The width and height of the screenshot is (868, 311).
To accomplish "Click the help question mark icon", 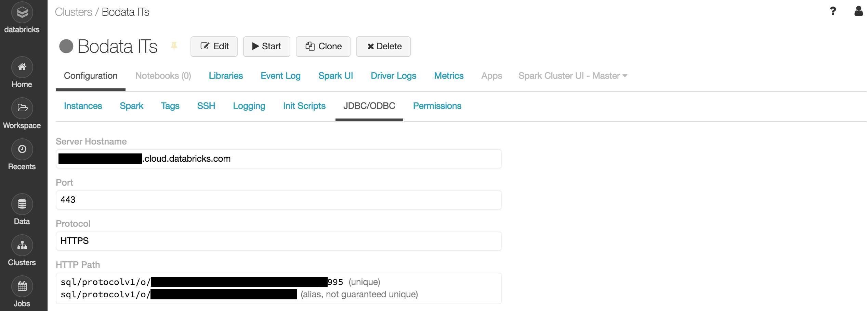I will (x=833, y=11).
